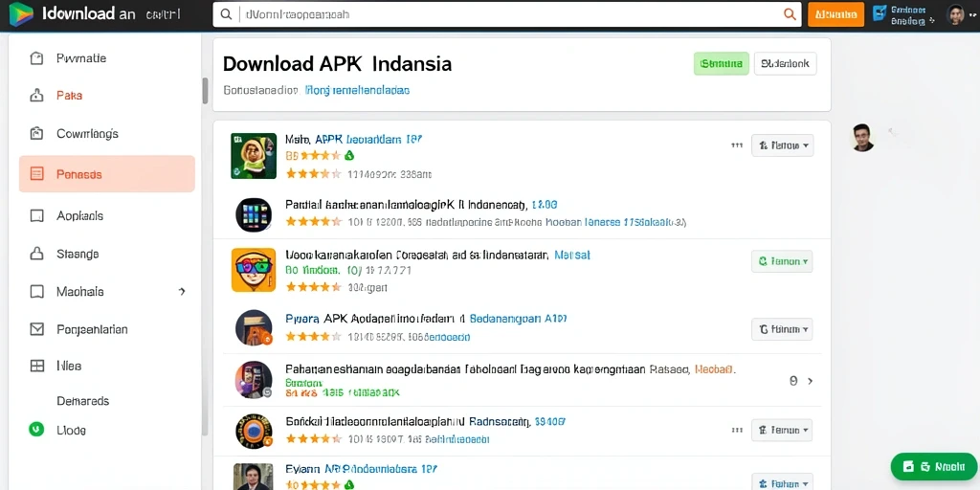
Task: Select the Paks sidebar item
Action: (69, 96)
